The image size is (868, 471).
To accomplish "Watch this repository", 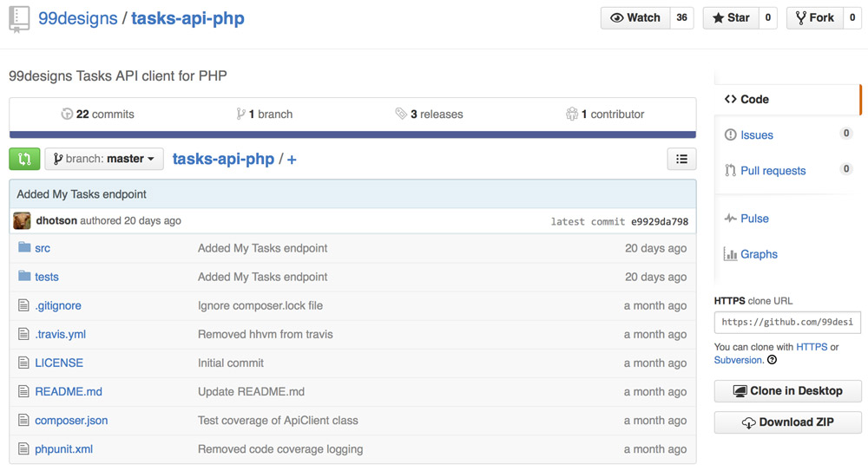I will 635,18.
